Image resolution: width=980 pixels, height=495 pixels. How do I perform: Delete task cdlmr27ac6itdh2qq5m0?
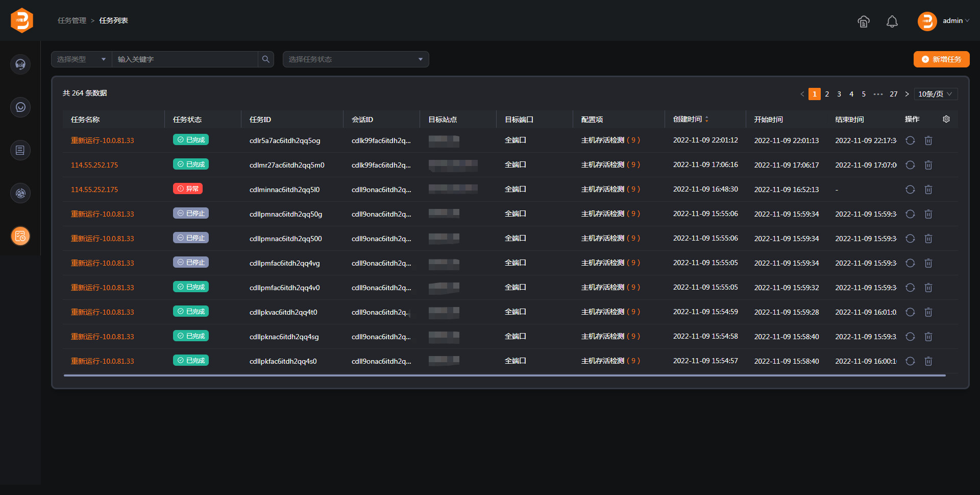coord(928,165)
